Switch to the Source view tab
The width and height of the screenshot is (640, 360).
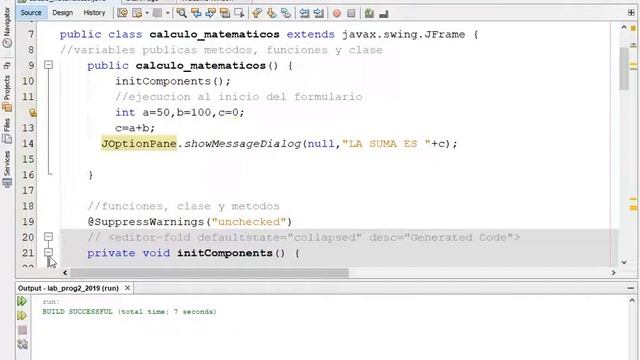click(31, 13)
